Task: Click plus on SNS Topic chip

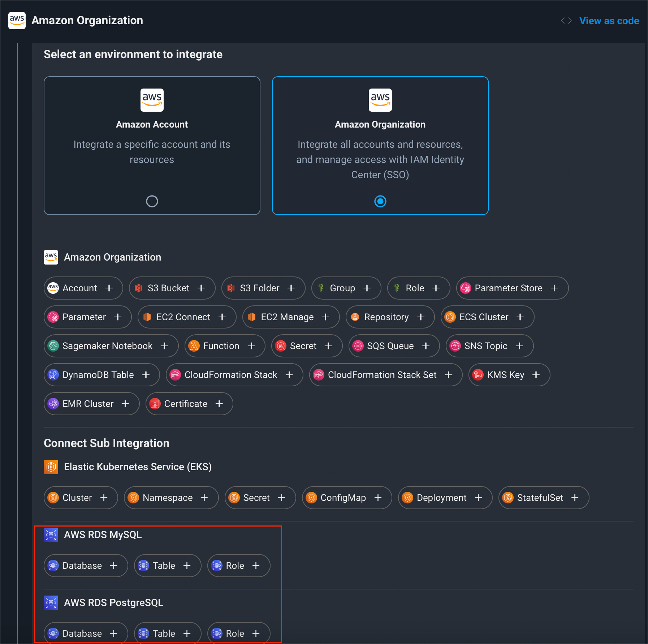Action: [519, 346]
